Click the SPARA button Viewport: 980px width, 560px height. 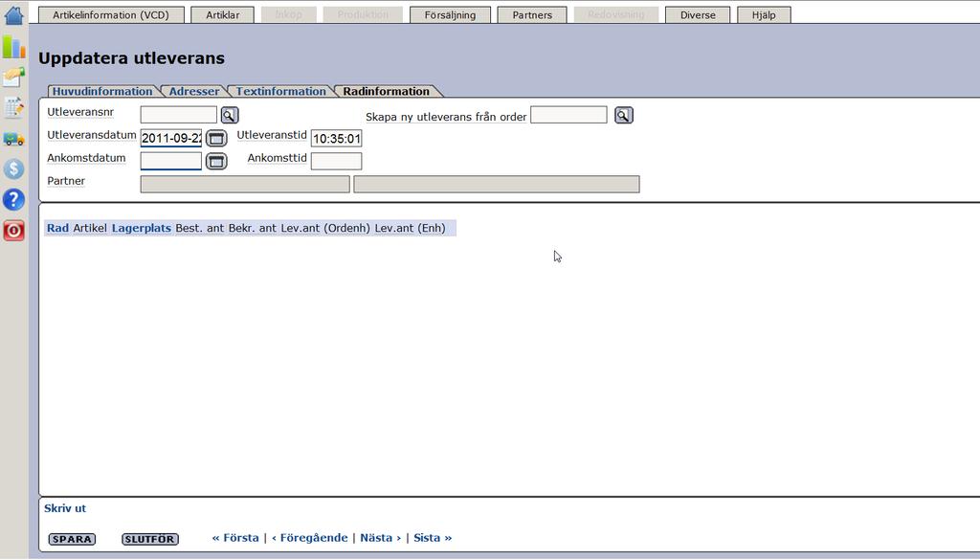tap(72, 539)
